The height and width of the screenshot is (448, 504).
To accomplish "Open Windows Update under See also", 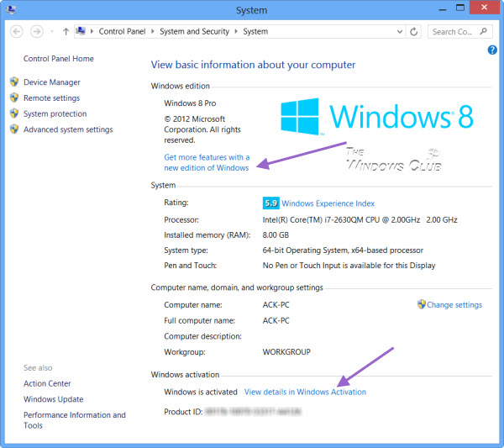I will (x=54, y=399).
